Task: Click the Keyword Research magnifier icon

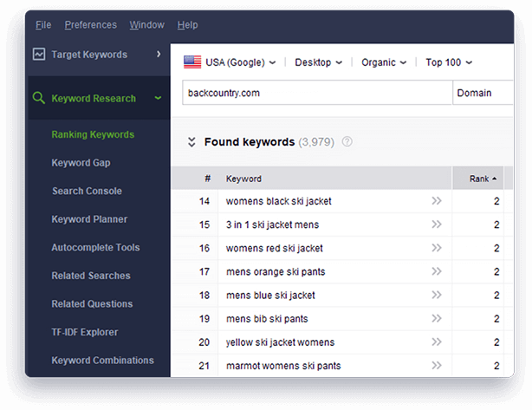Action: coord(39,98)
